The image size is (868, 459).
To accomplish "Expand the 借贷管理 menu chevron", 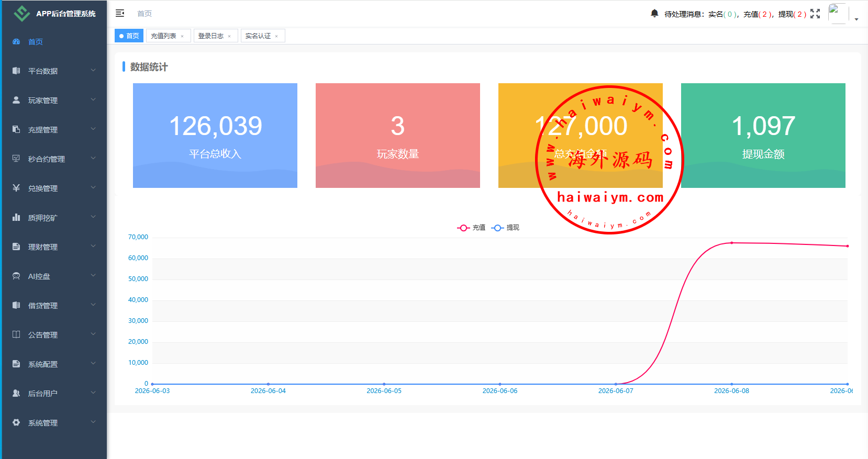I will 93,305.
